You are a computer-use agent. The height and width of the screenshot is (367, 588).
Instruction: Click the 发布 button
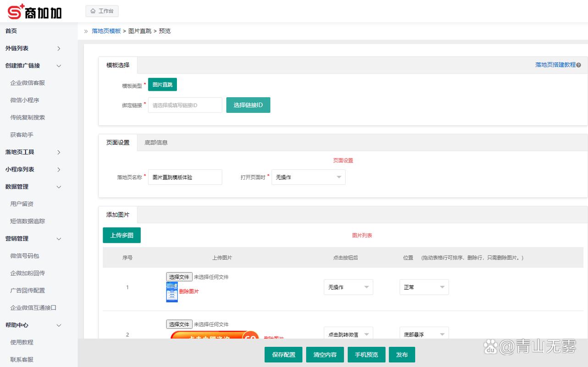[402, 355]
